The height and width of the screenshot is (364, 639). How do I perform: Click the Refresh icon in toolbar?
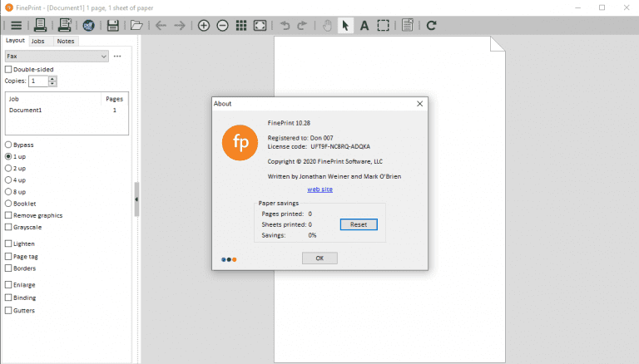click(x=431, y=26)
